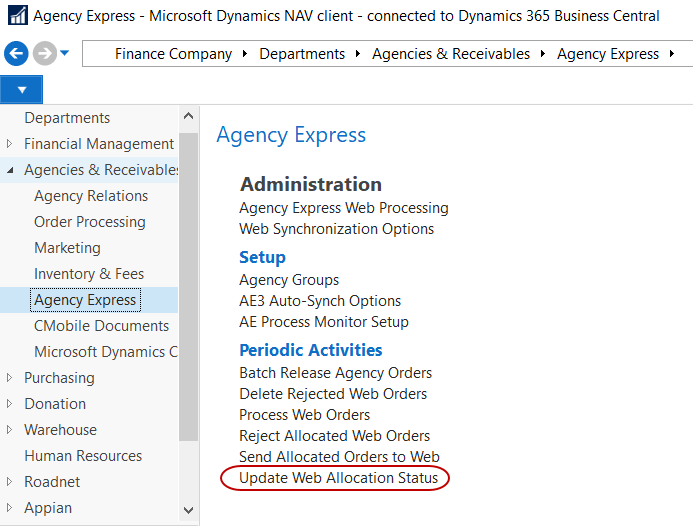
Task: Open Update Web Allocation Status
Action: (x=338, y=478)
